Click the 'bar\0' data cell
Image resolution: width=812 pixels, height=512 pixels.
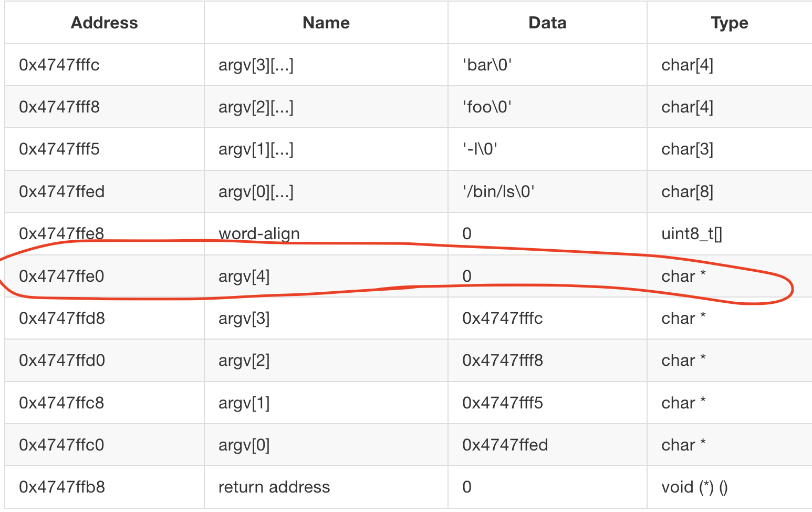[x=547, y=65]
